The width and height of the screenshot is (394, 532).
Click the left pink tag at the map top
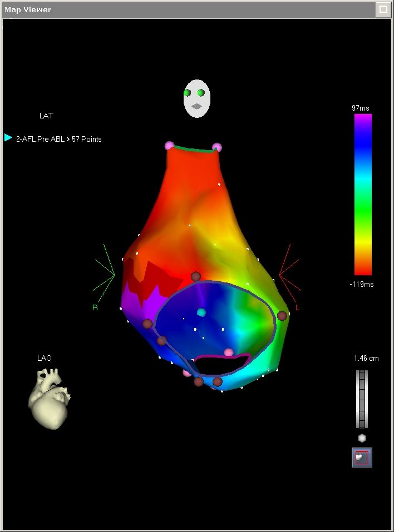coord(169,146)
